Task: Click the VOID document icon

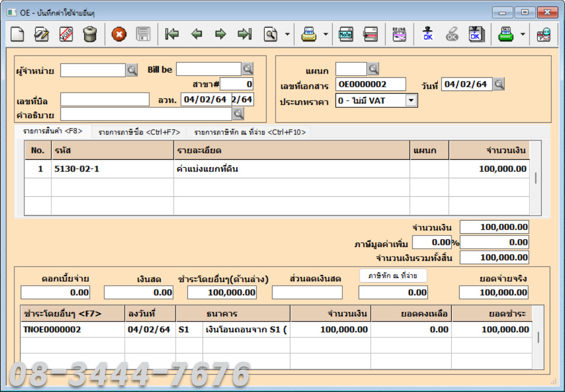Action: 66,34
